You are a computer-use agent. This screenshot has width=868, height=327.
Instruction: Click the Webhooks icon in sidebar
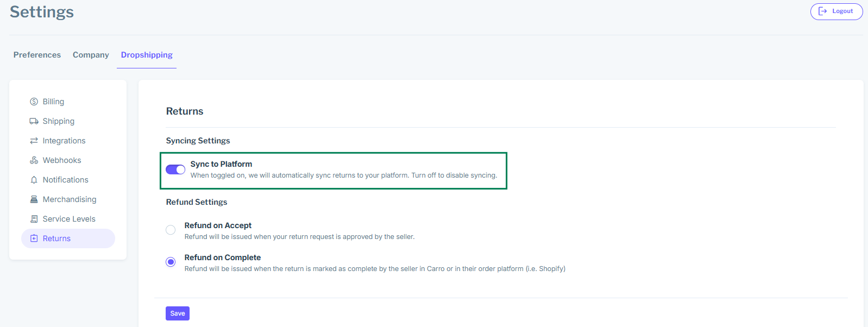[34, 160]
